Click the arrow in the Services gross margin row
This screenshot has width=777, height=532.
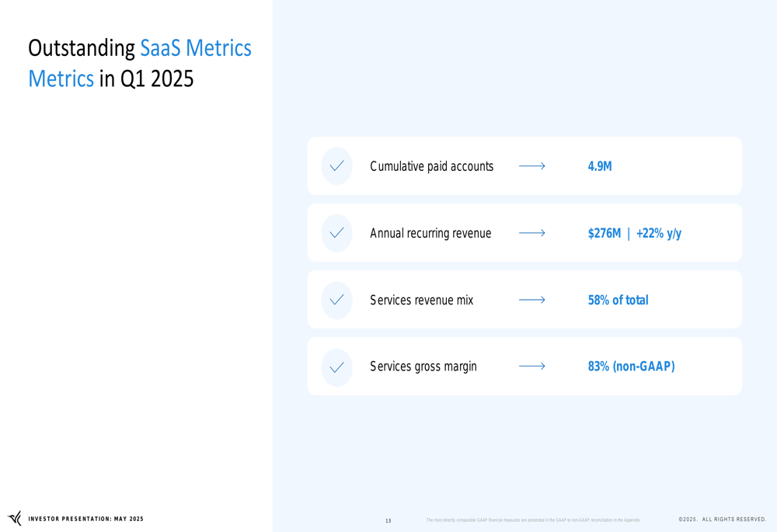532,366
